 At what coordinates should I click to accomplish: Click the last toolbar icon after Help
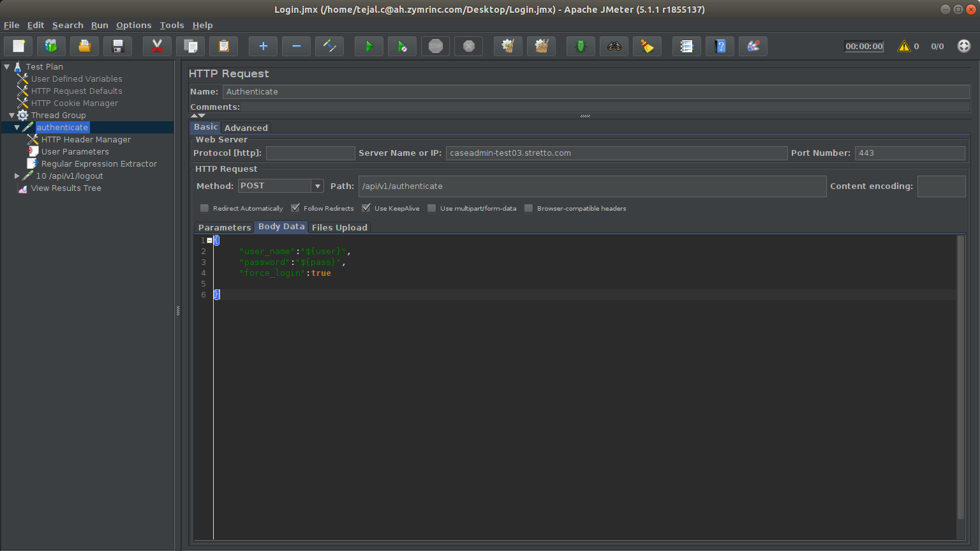click(x=753, y=46)
